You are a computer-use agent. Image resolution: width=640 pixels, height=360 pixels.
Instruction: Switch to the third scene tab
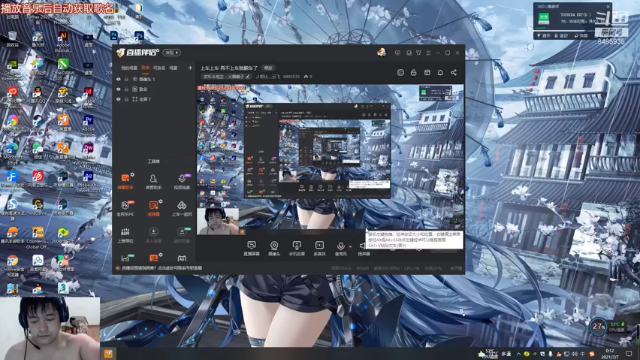click(159, 68)
